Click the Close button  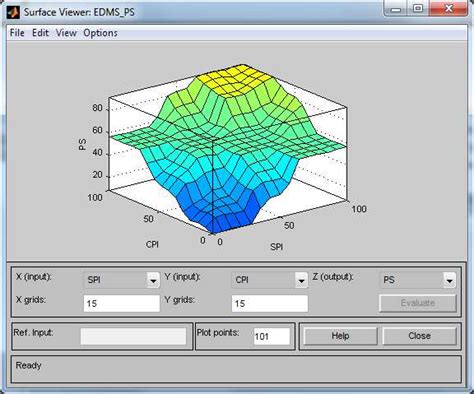(419, 336)
